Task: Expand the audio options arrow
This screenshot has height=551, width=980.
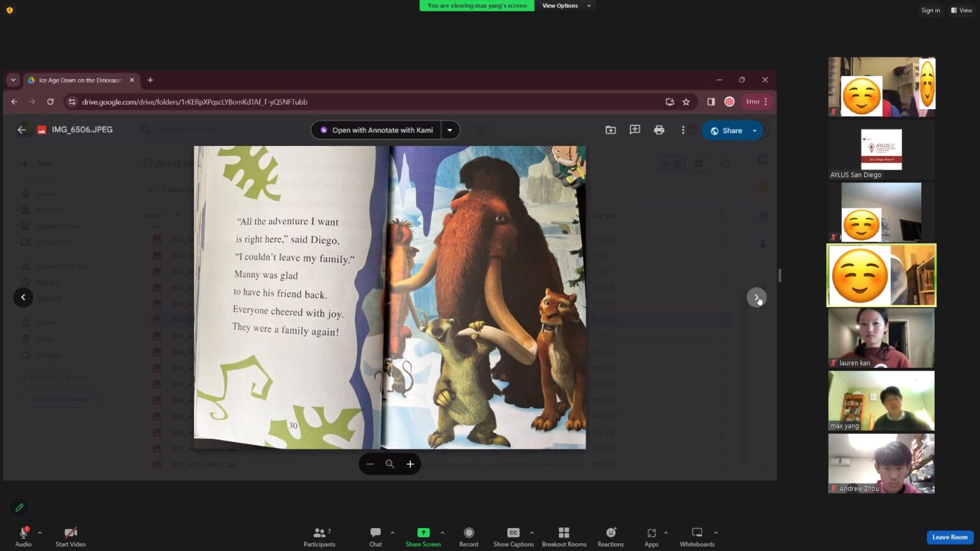Action: pyautogui.click(x=40, y=533)
